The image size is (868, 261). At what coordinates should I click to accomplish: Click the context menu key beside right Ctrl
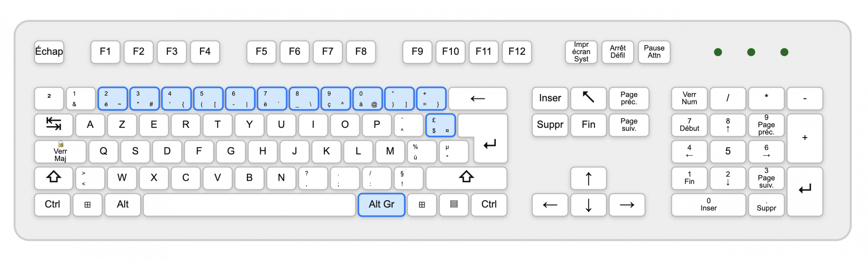click(x=454, y=205)
